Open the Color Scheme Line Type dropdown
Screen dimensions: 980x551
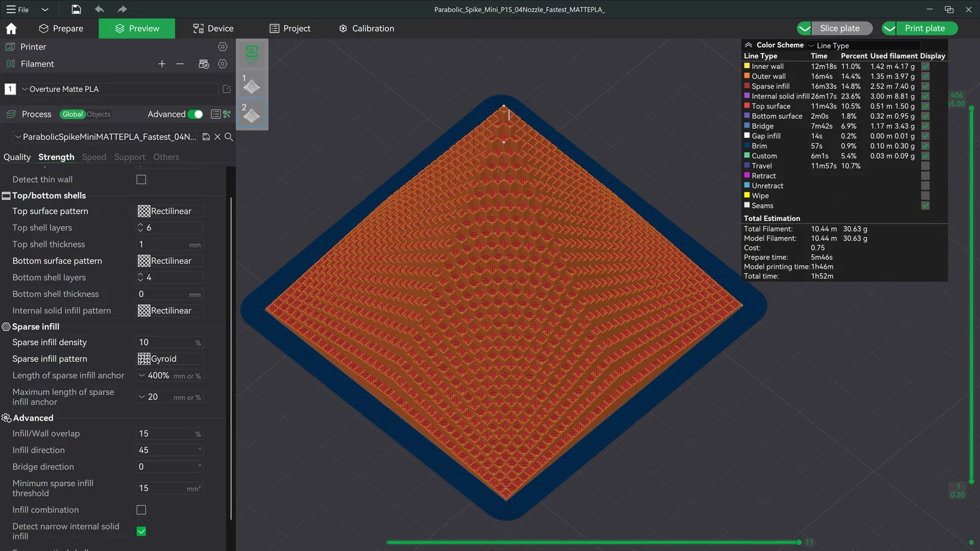(862, 45)
